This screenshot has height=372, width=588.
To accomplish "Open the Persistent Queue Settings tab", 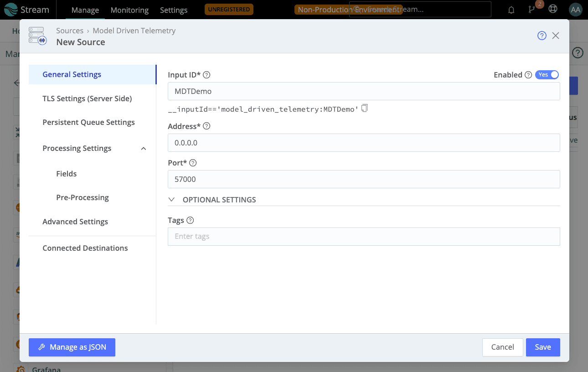I will (x=88, y=122).
